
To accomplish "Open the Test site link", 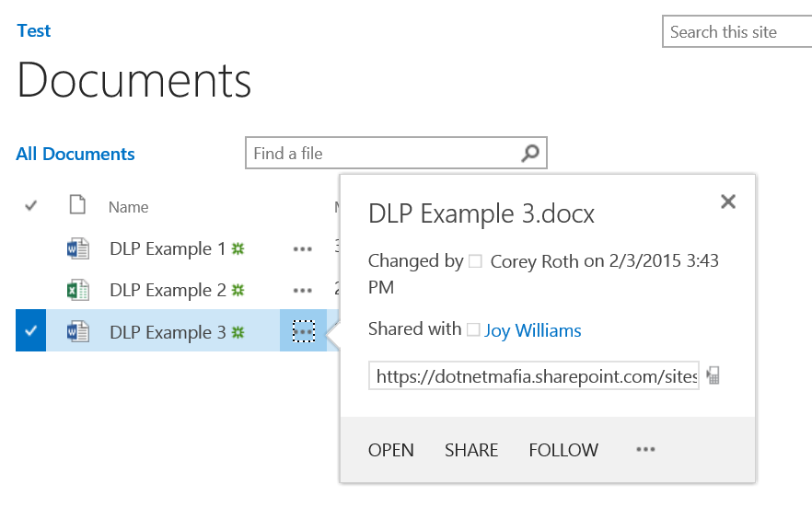I will pos(34,31).
